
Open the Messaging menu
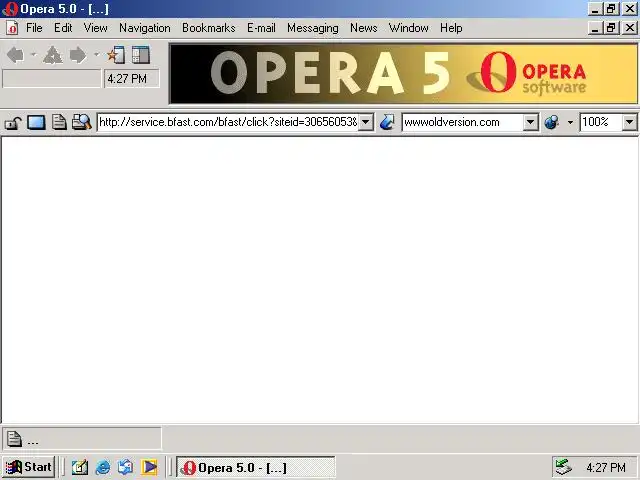[x=313, y=28]
